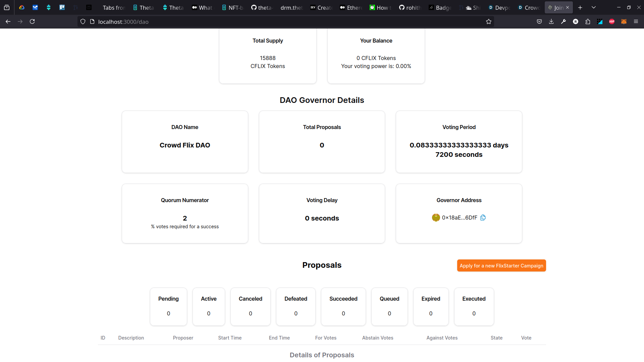The image size is (644, 362).
Task: Click the site shield security icon
Action: [83, 22]
